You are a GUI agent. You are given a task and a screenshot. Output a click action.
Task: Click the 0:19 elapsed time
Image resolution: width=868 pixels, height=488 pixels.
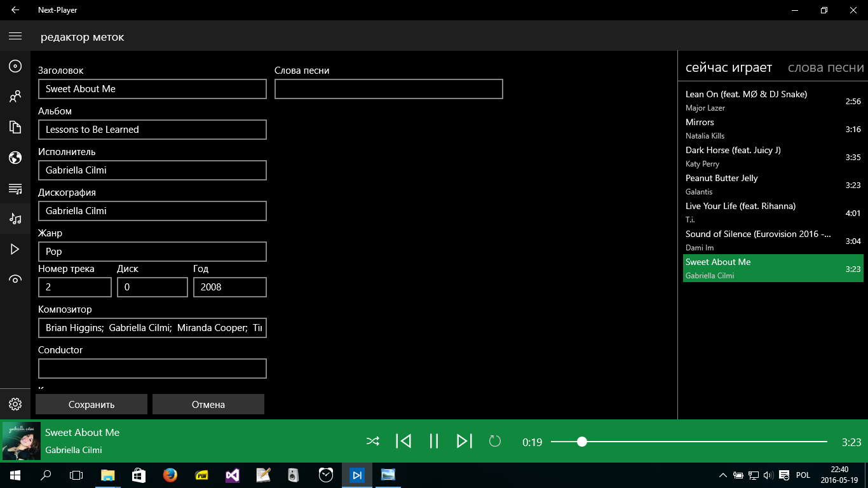click(532, 442)
